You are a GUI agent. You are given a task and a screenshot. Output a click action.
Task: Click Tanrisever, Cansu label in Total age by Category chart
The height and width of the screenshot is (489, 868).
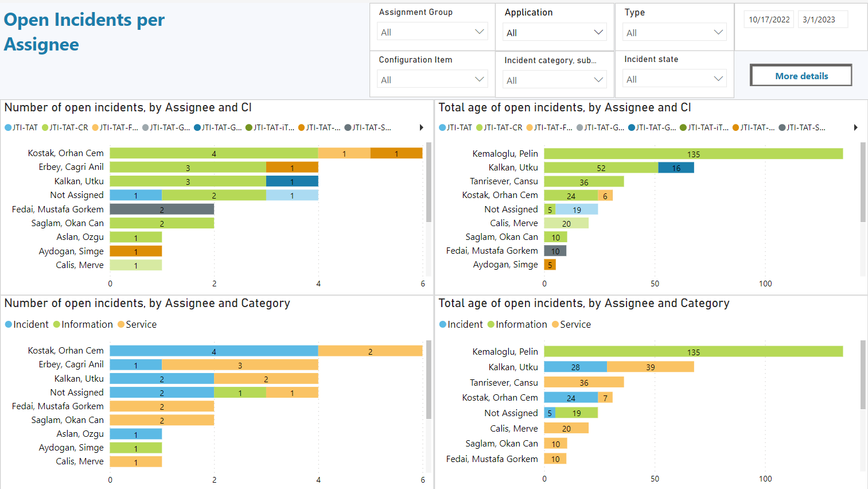[504, 382]
